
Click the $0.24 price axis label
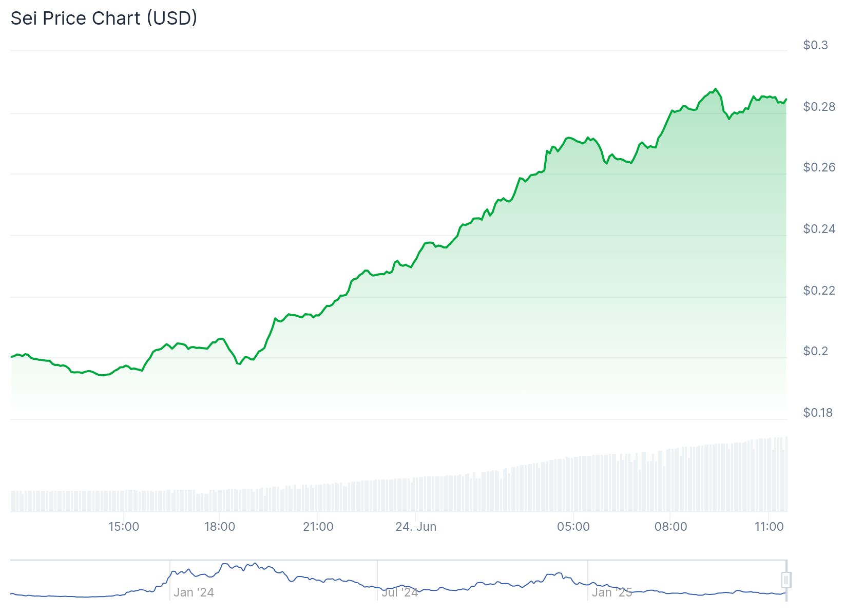(819, 228)
